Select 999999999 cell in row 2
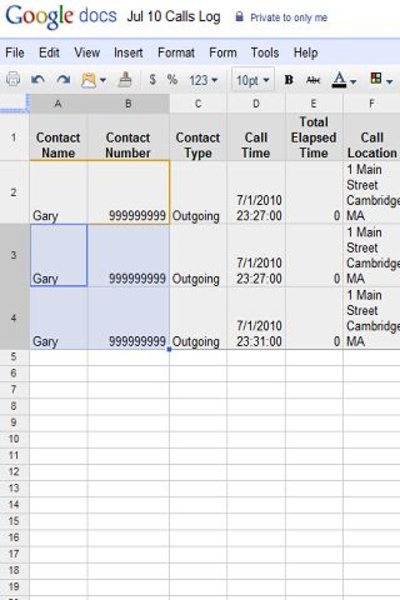The width and height of the screenshot is (400, 600). (x=128, y=192)
